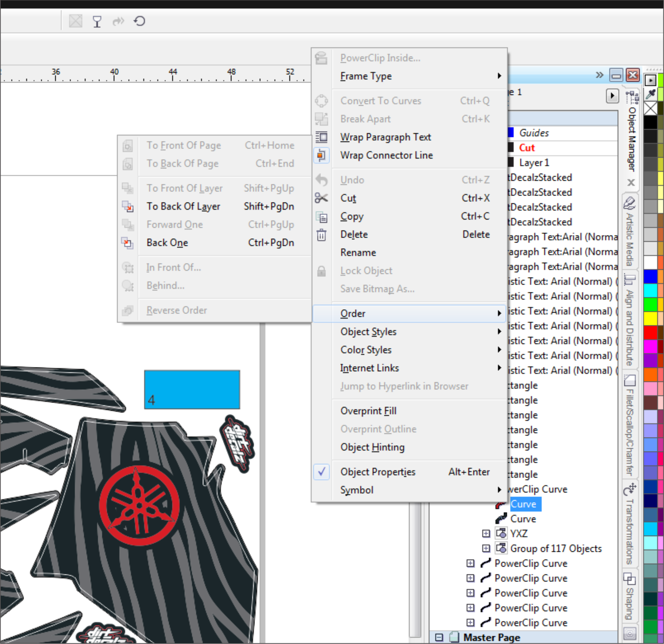Screen dimensions: 664x644
Task: Click the trash can Delete icon
Action: coord(321,235)
